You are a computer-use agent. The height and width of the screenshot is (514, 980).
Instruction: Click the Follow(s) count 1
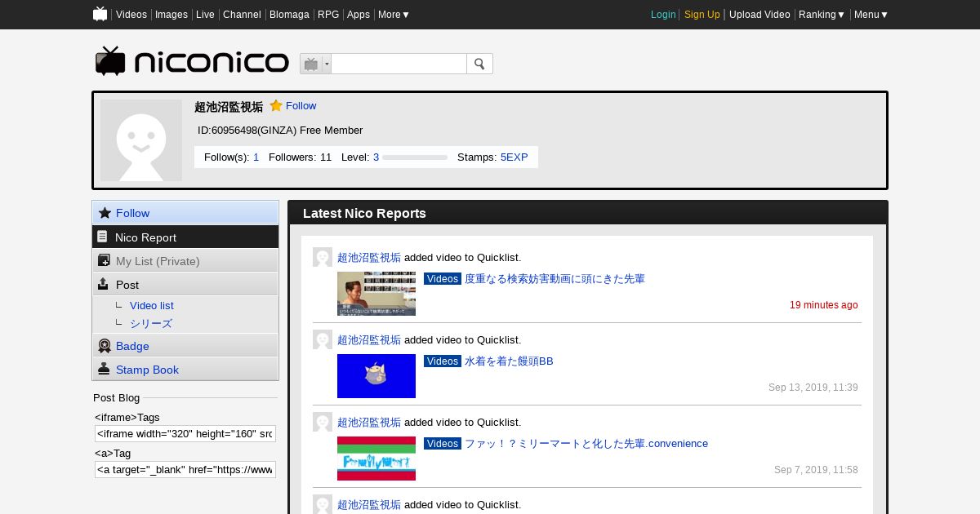pyautogui.click(x=256, y=157)
